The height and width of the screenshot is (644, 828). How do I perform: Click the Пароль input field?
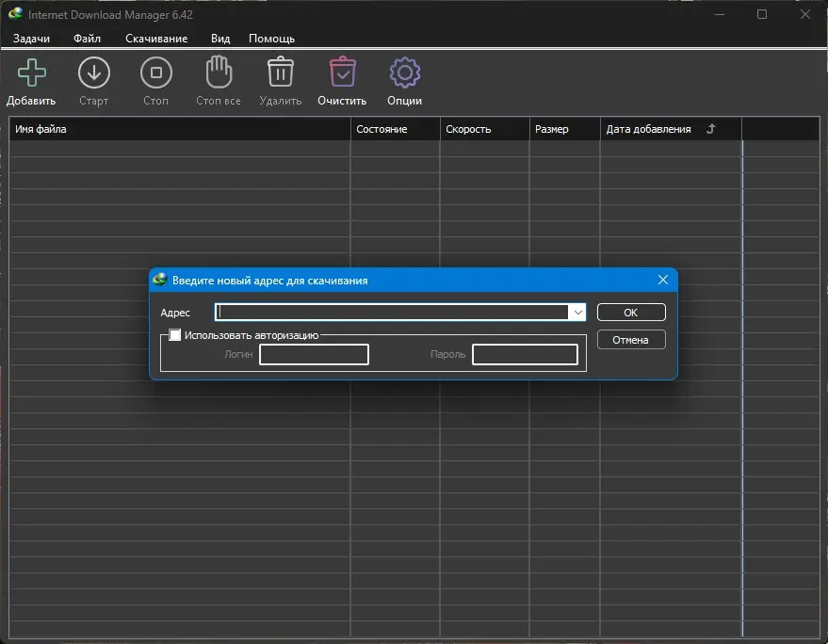coord(525,354)
